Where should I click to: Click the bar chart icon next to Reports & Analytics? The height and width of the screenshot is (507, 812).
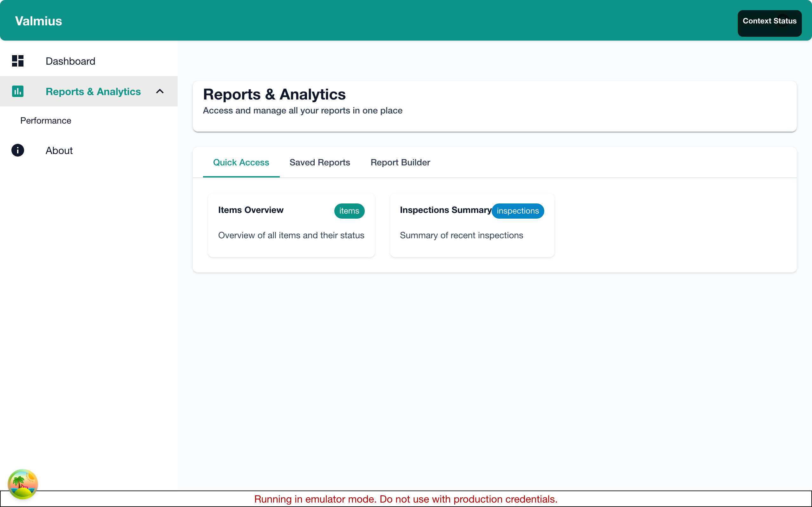[18, 91]
